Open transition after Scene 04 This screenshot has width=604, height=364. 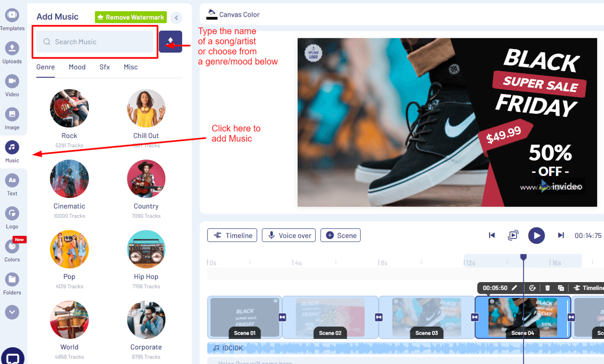[571, 317]
